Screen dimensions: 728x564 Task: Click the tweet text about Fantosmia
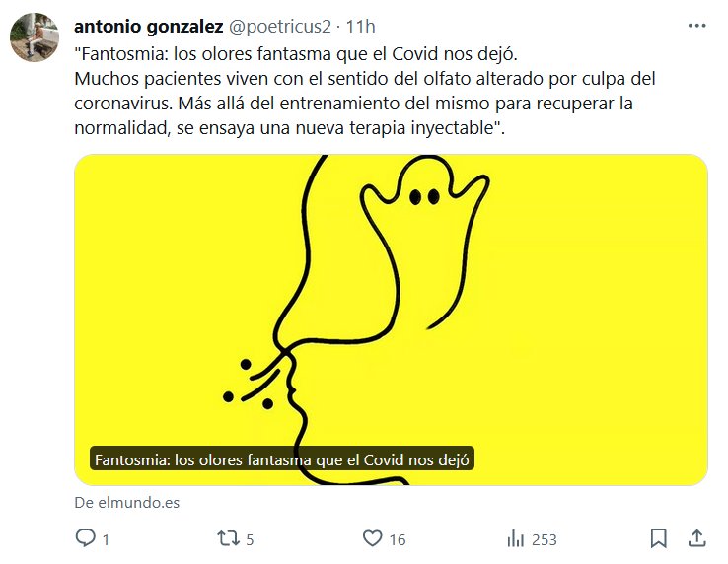[365, 91]
